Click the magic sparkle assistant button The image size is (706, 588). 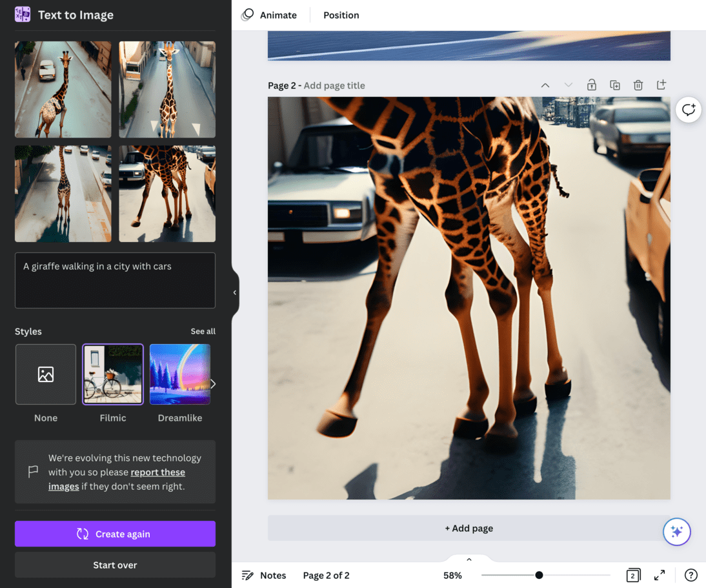click(677, 532)
